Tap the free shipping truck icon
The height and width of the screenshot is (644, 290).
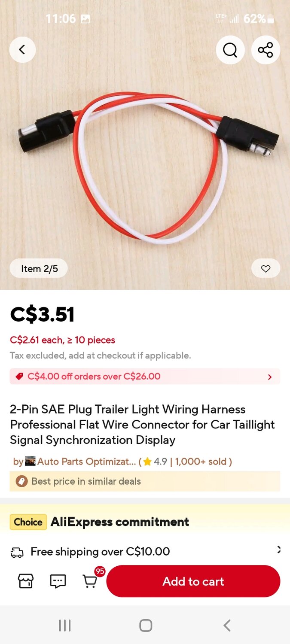(x=17, y=551)
